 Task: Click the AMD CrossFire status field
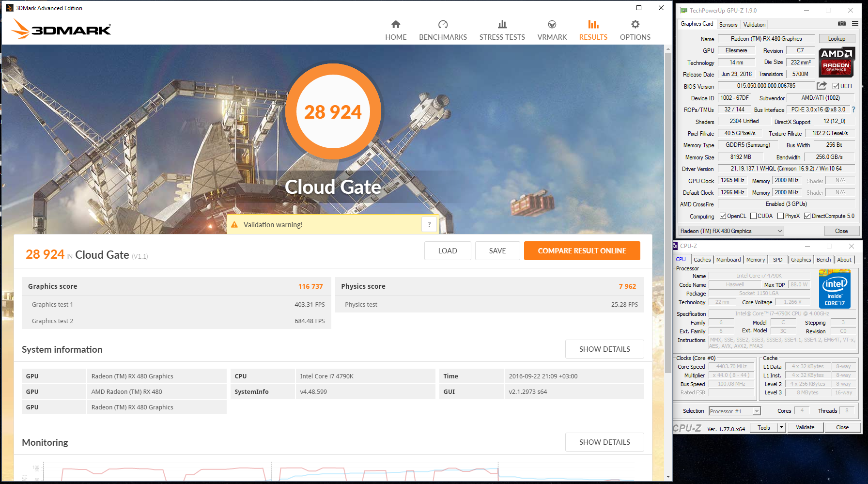[x=786, y=204]
